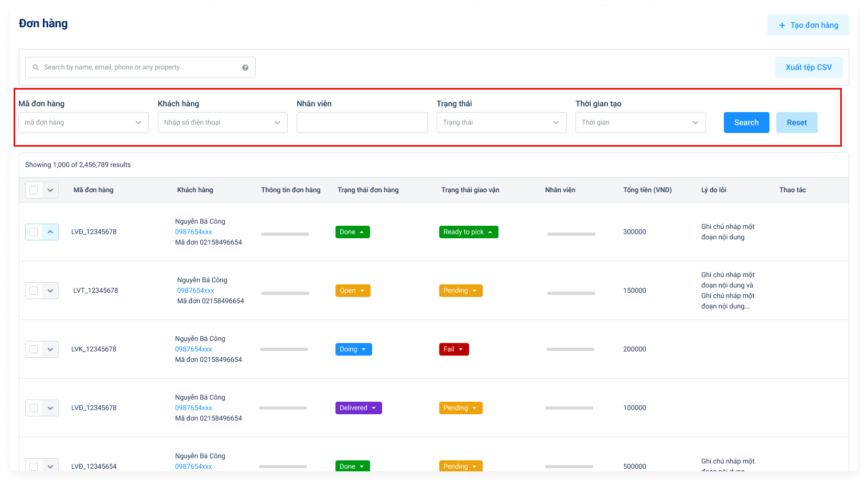The height and width of the screenshot is (486, 868).
Task: Click the total amount 150000
Action: click(635, 291)
